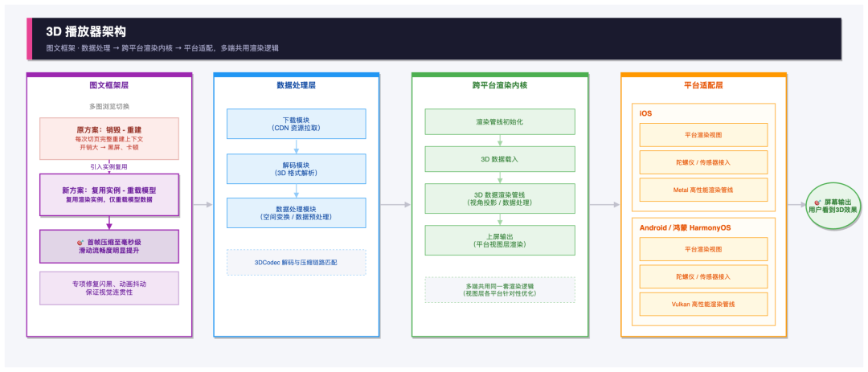Click the 数据处理层 column header
This screenshot has width=868, height=372.
(296, 85)
